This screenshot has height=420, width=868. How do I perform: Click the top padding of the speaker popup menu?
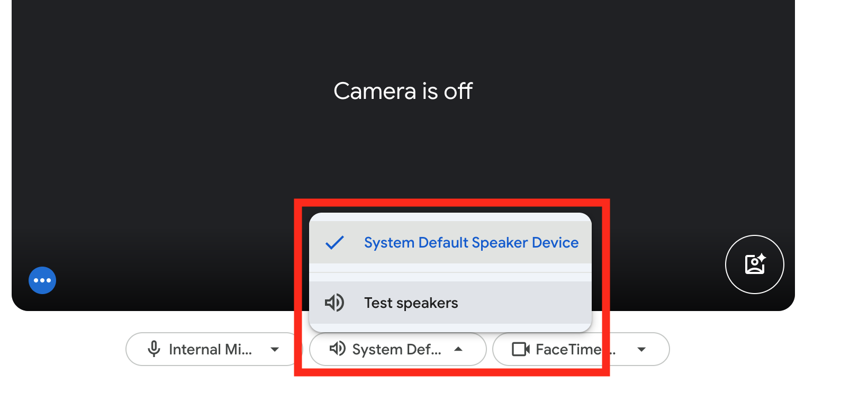point(450,217)
